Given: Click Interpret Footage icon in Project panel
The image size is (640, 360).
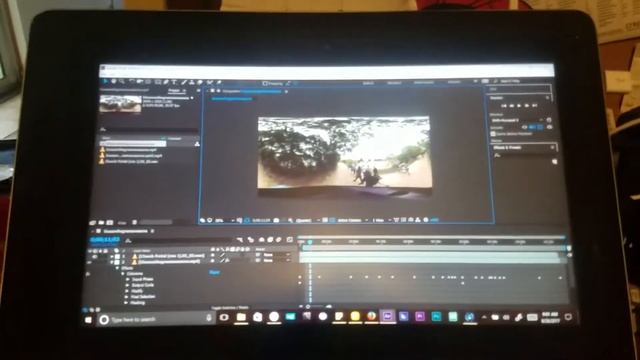Looking at the screenshot, I should click(93, 222).
